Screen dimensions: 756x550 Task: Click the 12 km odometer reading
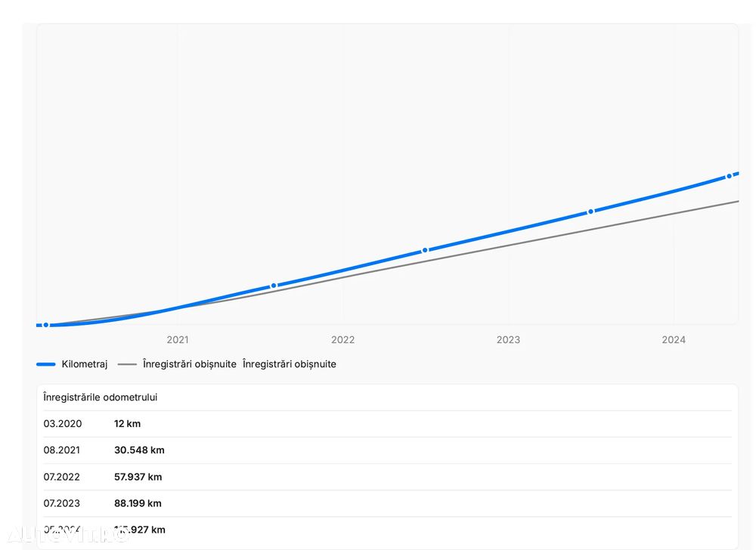(x=127, y=424)
